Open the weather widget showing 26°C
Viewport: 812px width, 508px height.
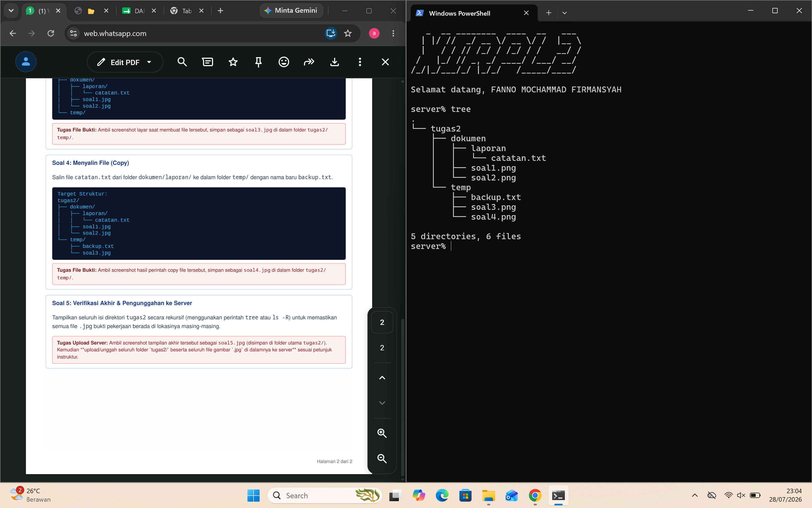tap(30, 495)
